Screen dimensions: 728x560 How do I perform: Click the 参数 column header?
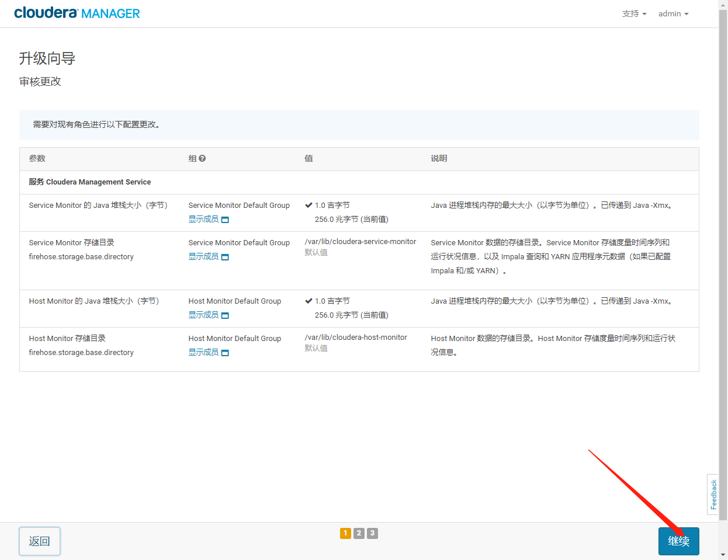pyautogui.click(x=37, y=158)
